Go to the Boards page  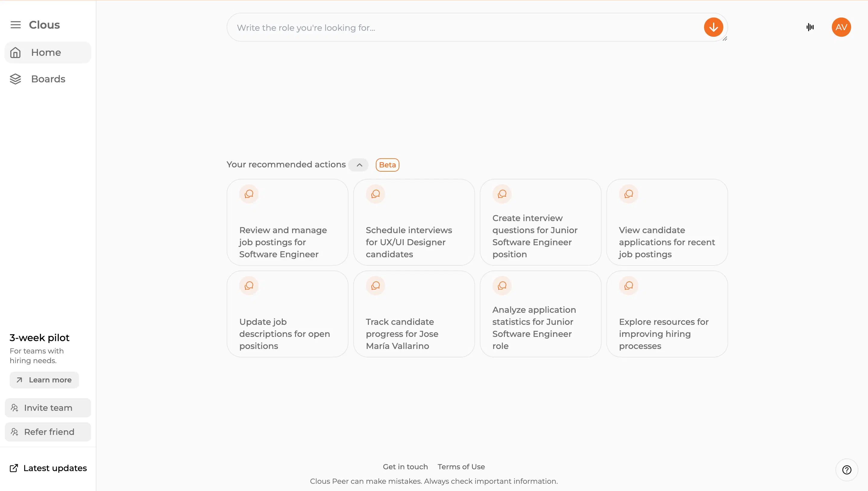[x=48, y=79]
